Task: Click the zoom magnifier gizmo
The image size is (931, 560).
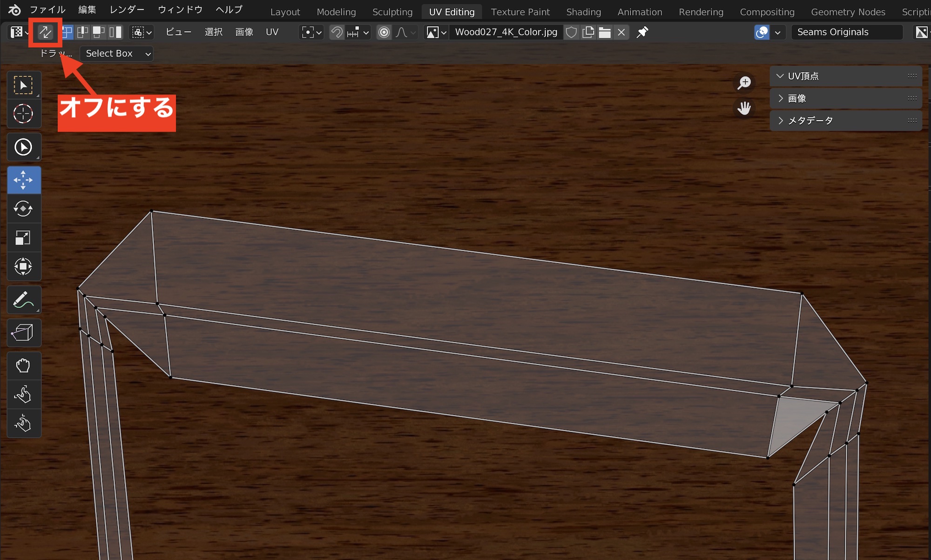Action: (744, 83)
